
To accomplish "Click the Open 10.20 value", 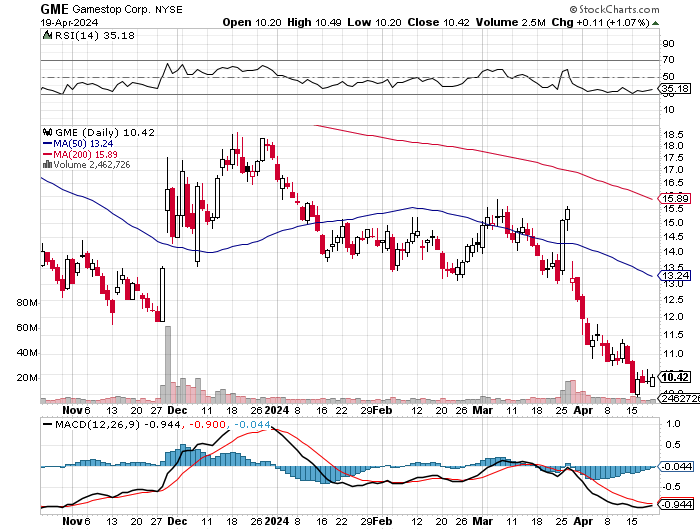I will [x=252, y=22].
